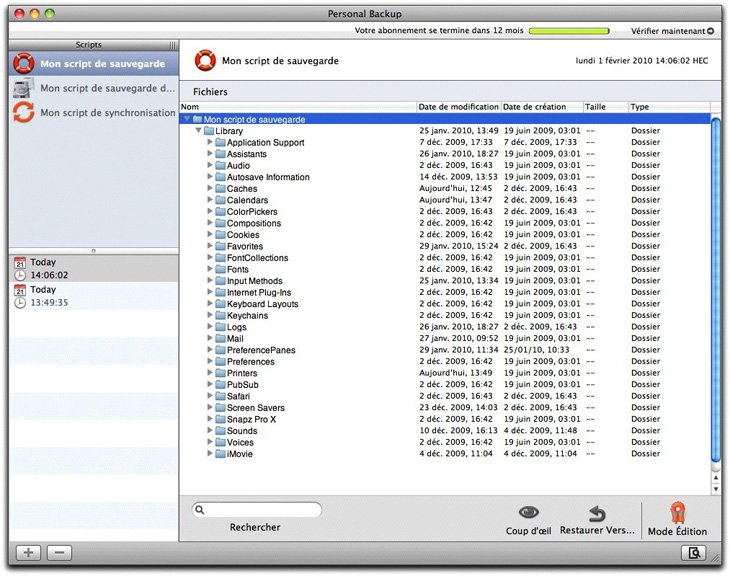Click the remove script minus button
The width and height of the screenshot is (730, 576).
pyautogui.click(x=59, y=553)
